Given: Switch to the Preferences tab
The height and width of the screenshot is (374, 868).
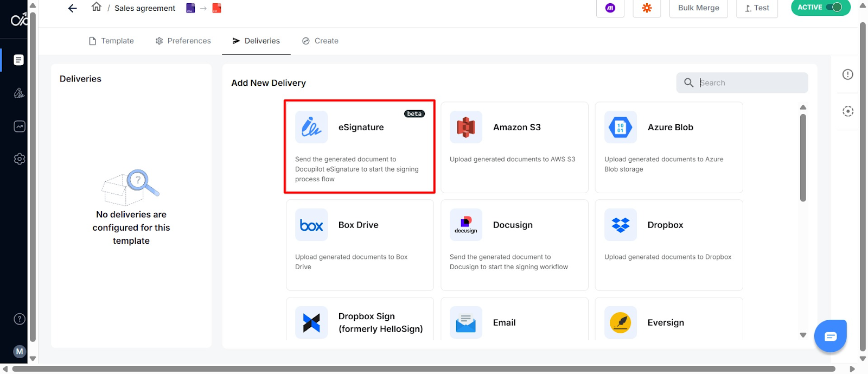Looking at the screenshot, I should [183, 41].
